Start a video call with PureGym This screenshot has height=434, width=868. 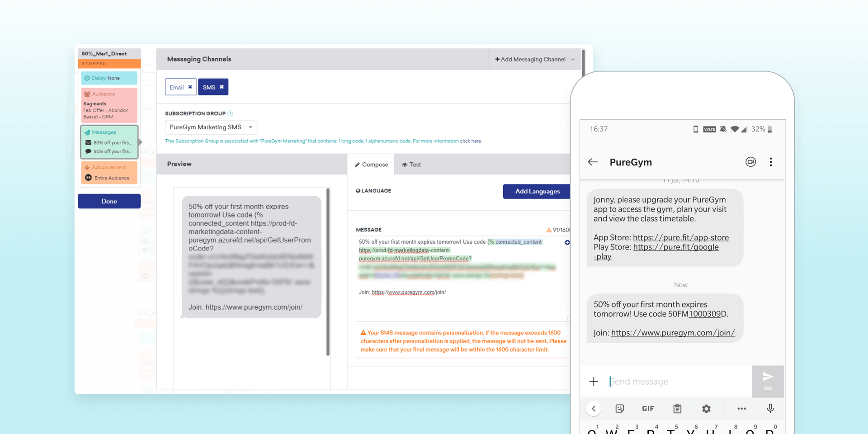(x=750, y=162)
